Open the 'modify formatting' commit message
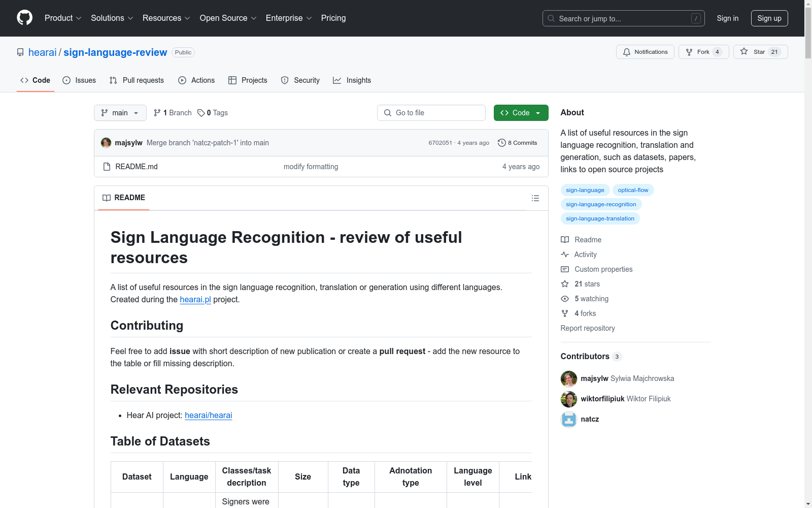Screen dimensions: 812x508 click(x=311, y=167)
